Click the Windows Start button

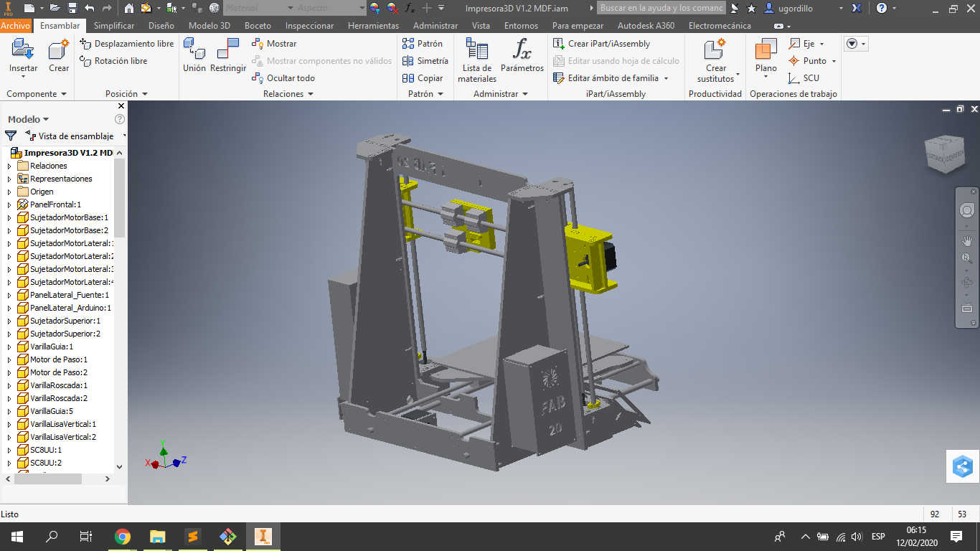click(17, 537)
